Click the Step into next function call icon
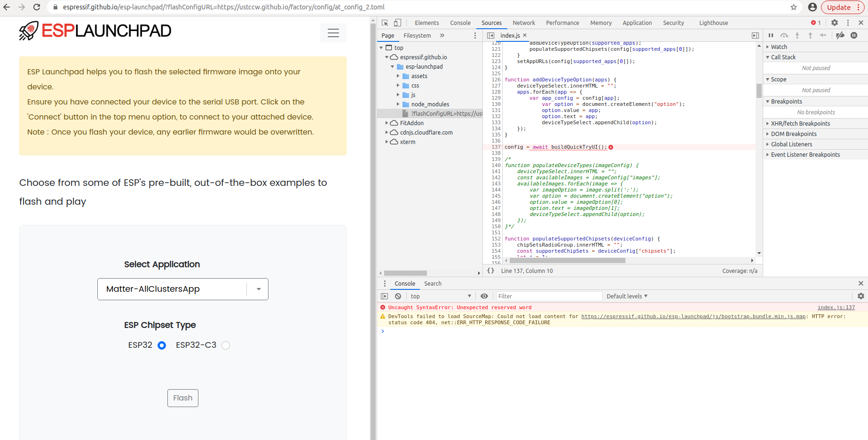Image resolution: width=868 pixels, height=440 pixels. 797,35
